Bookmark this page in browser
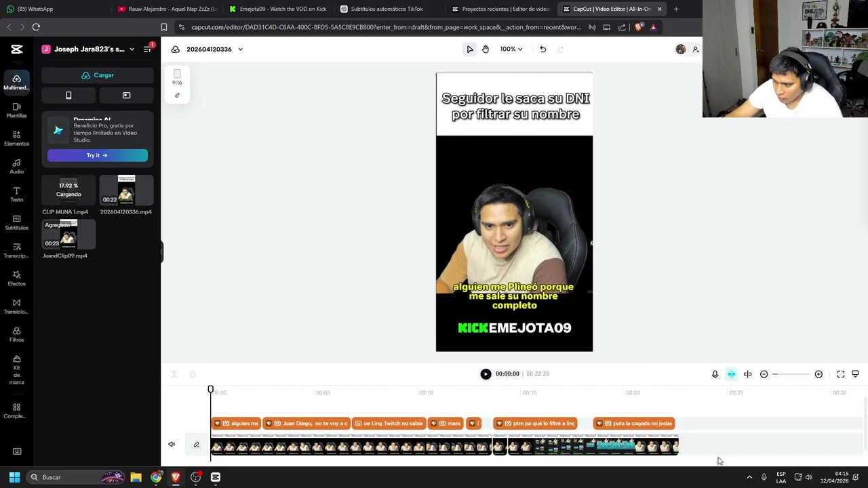The height and width of the screenshot is (488, 868). [164, 27]
